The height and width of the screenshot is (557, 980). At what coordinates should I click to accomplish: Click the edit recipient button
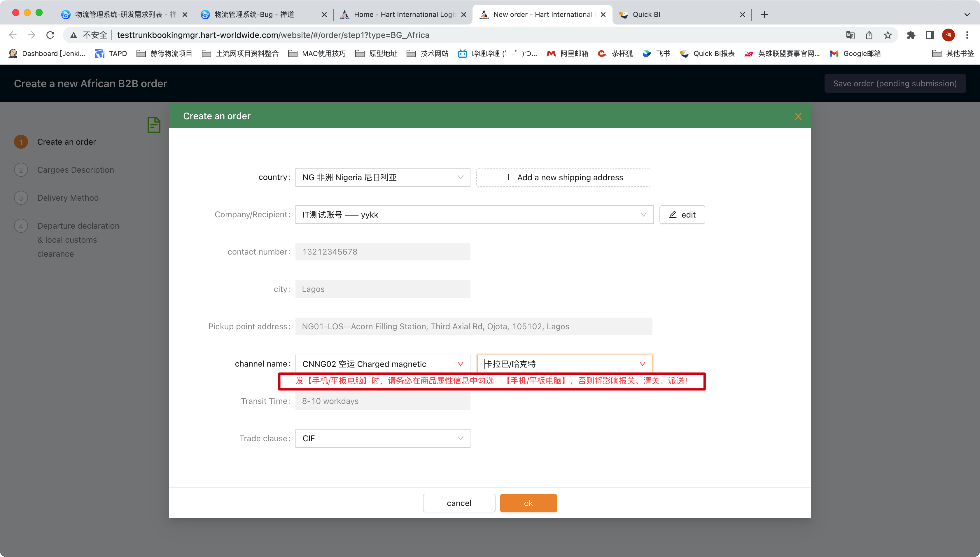click(x=682, y=215)
